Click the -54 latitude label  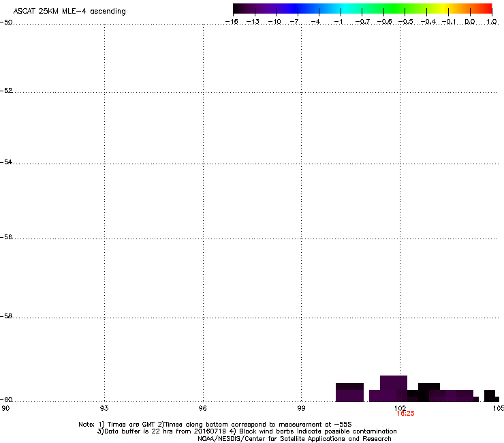coord(6,162)
